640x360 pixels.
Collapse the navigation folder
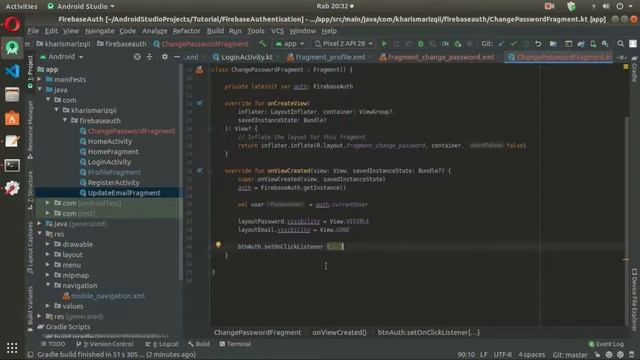tap(48, 285)
